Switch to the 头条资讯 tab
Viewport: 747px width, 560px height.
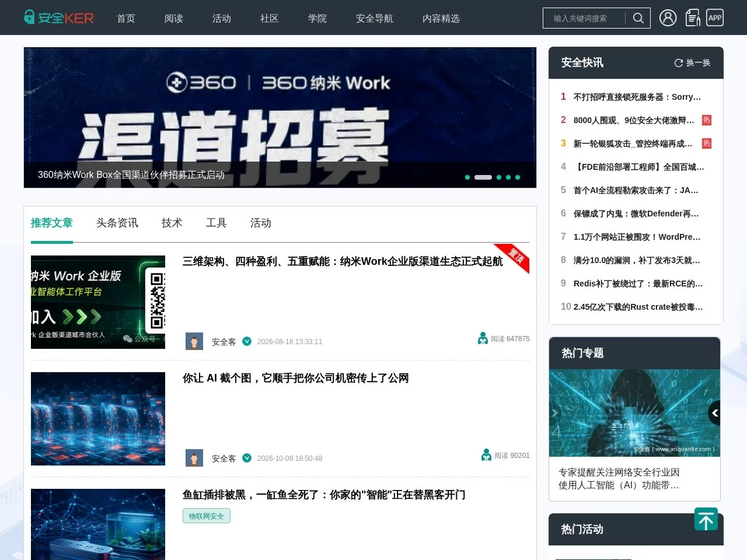[117, 223]
